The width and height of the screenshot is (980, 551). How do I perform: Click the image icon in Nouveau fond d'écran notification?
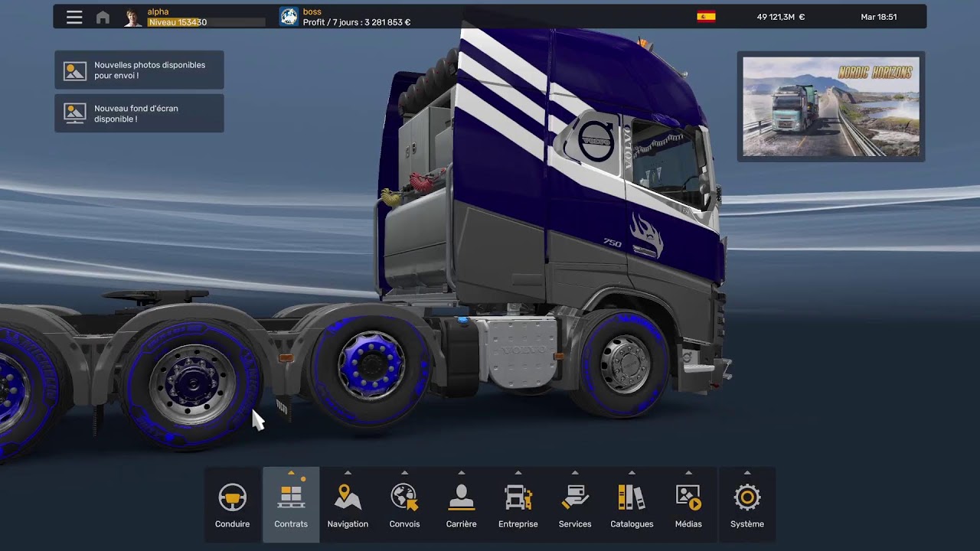tap(75, 113)
